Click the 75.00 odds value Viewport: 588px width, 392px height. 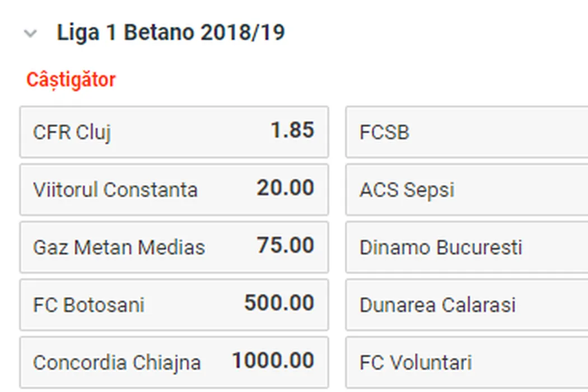coord(286,246)
